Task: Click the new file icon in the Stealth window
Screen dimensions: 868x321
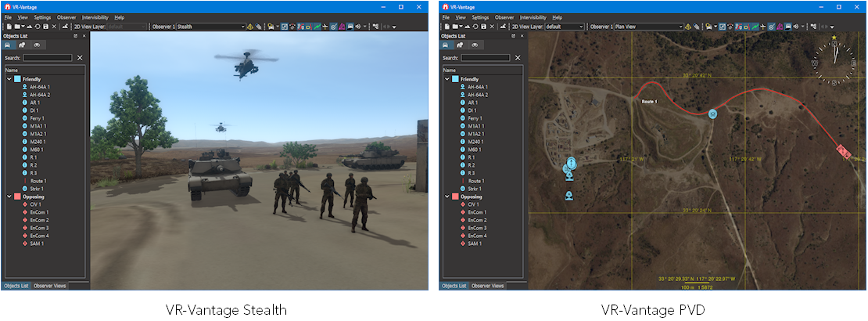Action: (x=9, y=27)
